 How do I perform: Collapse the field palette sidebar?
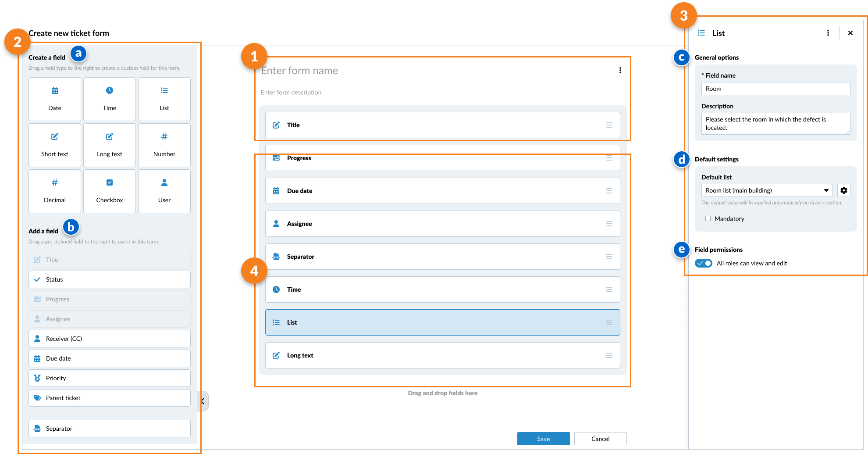[202, 400]
